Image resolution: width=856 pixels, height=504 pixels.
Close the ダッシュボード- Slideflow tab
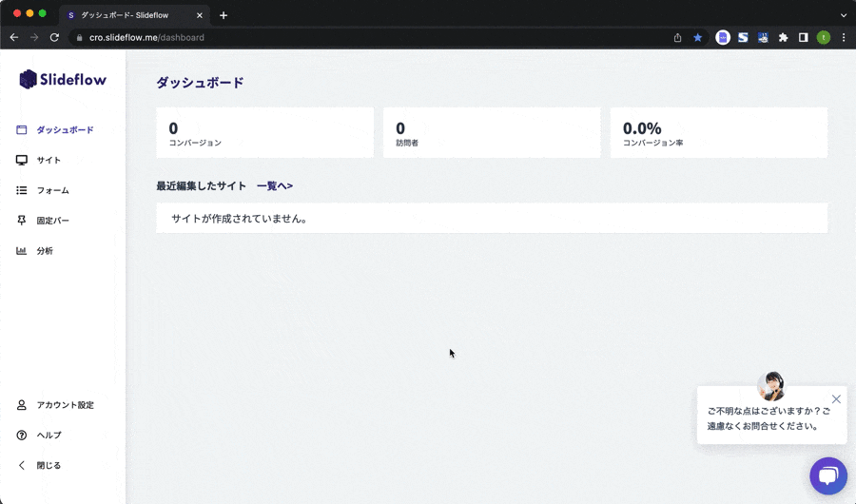pos(200,15)
